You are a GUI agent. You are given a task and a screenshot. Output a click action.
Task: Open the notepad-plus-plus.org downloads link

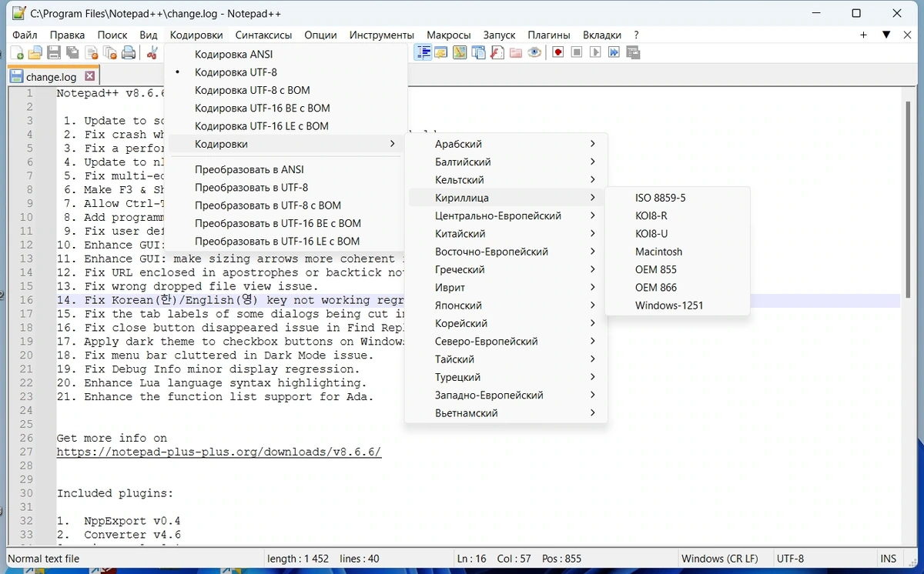[x=219, y=452]
